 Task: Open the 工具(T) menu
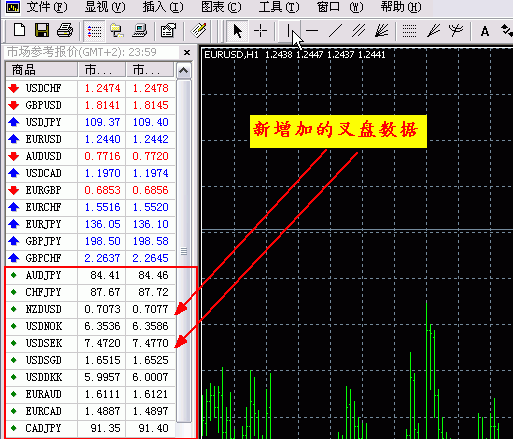(x=279, y=7)
